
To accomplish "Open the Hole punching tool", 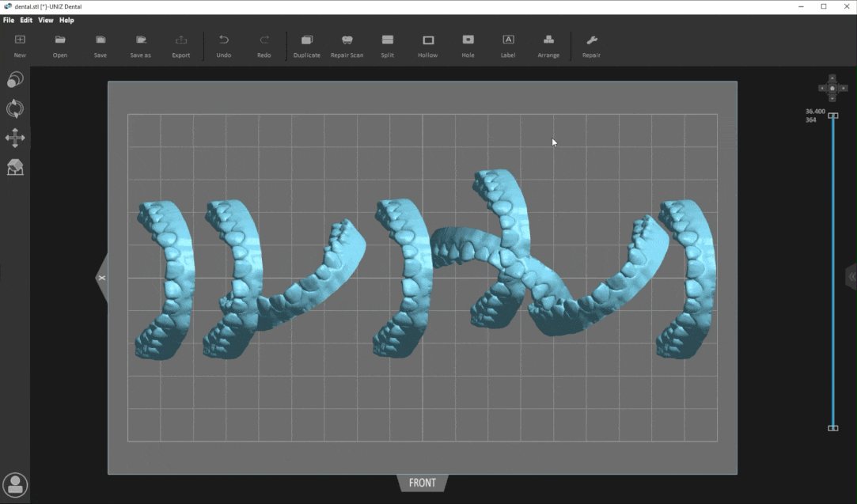I will coord(468,46).
